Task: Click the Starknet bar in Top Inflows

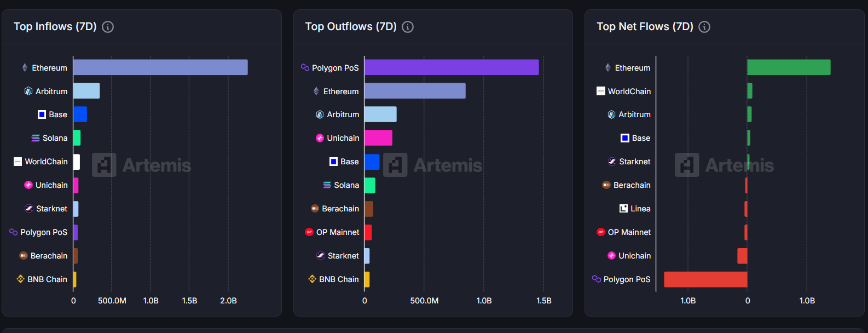Action: click(76, 209)
